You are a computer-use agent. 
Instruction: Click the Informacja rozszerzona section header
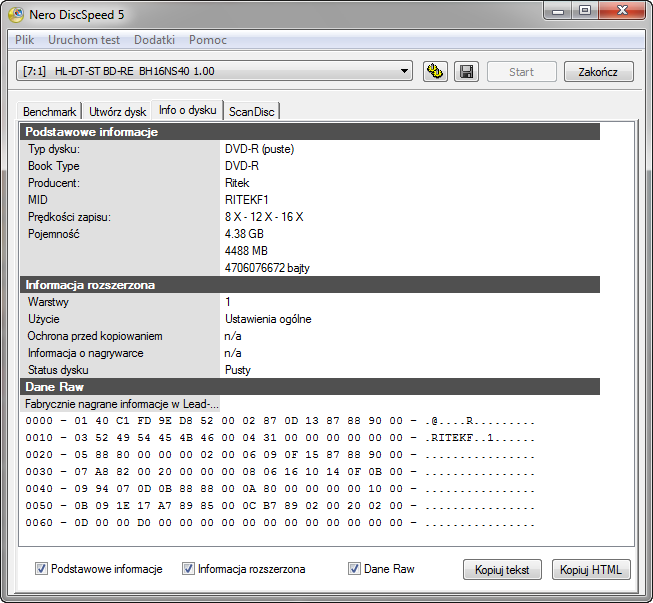[x=310, y=285]
